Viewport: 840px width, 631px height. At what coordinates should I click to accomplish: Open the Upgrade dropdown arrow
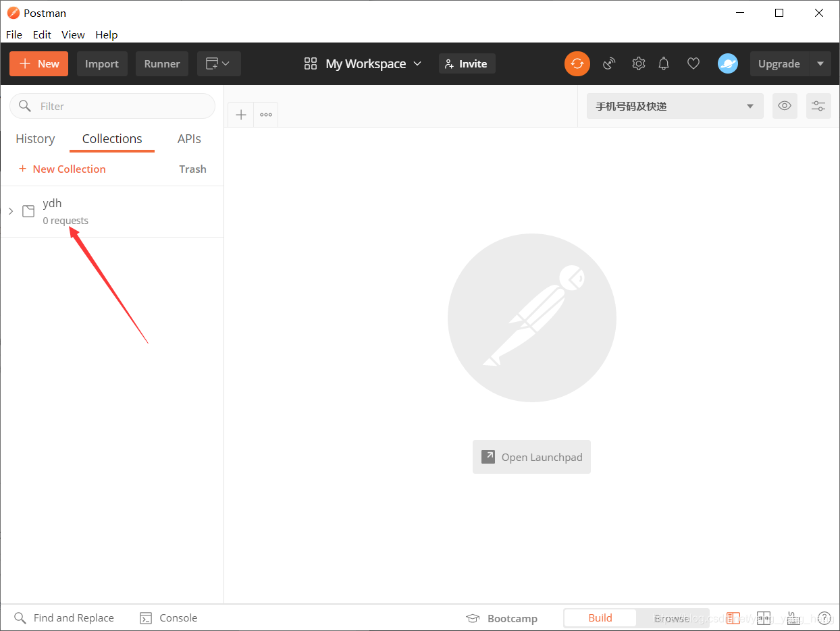coord(820,63)
